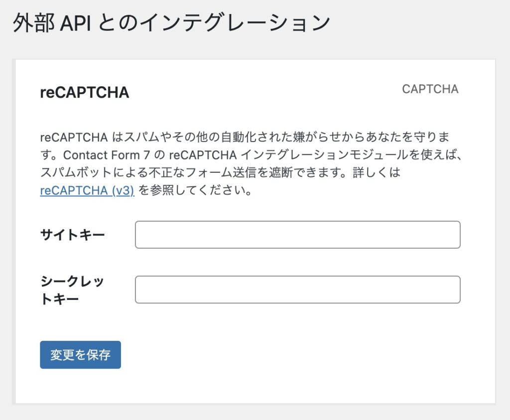Image resolution: width=510 pixels, height=420 pixels.
Task: Click the を参照してください text after the link
Action: click(x=194, y=191)
